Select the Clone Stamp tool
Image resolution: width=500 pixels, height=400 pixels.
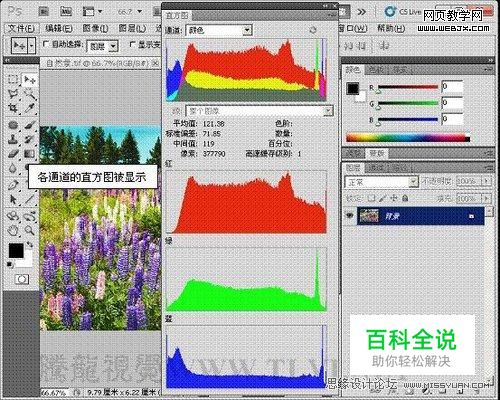pyautogui.click(x=13, y=139)
